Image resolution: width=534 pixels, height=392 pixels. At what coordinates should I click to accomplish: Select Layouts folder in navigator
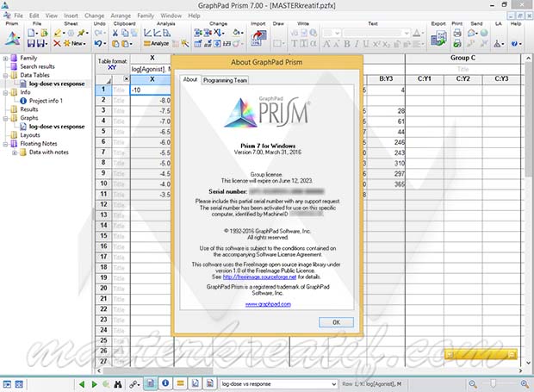(x=30, y=135)
